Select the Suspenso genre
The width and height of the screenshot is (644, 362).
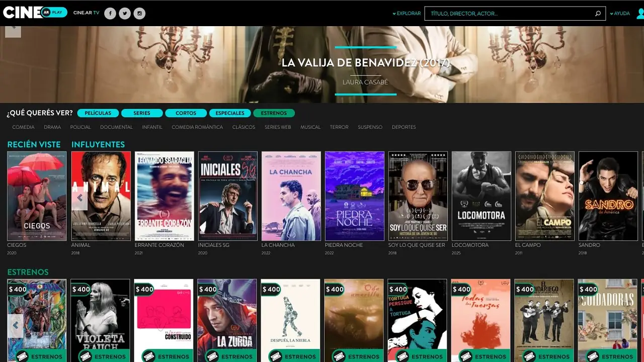pos(370,127)
